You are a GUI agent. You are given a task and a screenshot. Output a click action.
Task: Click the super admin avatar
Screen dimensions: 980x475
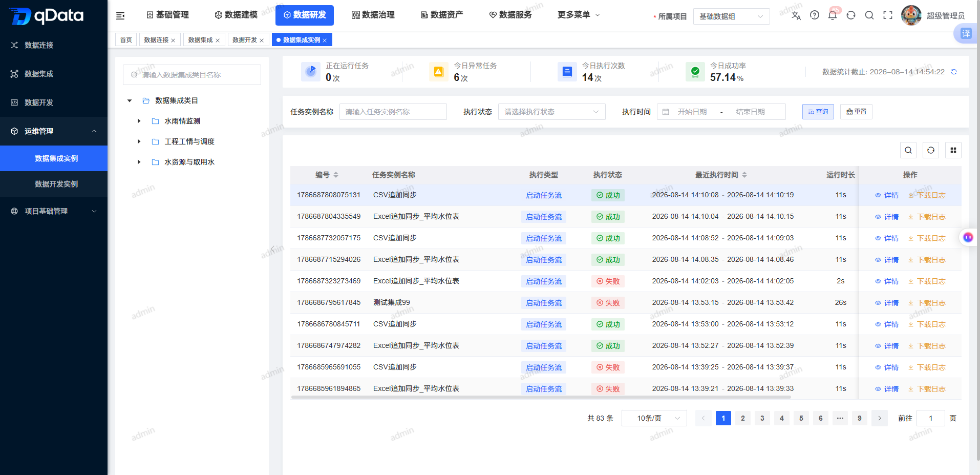point(911,15)
